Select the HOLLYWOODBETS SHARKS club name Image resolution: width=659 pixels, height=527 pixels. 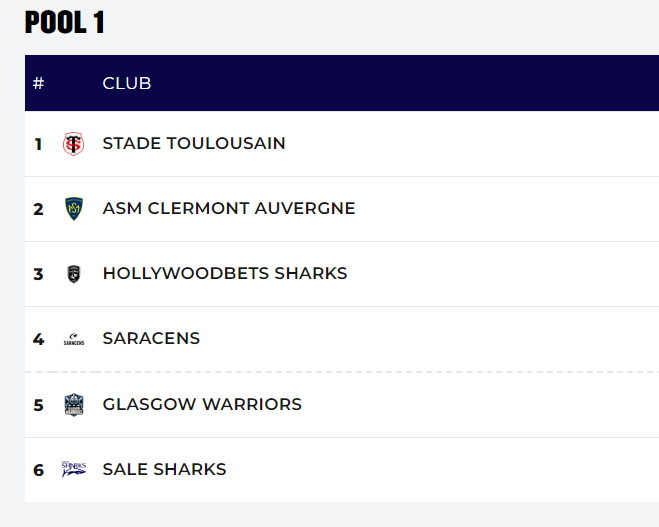[225, 274]
